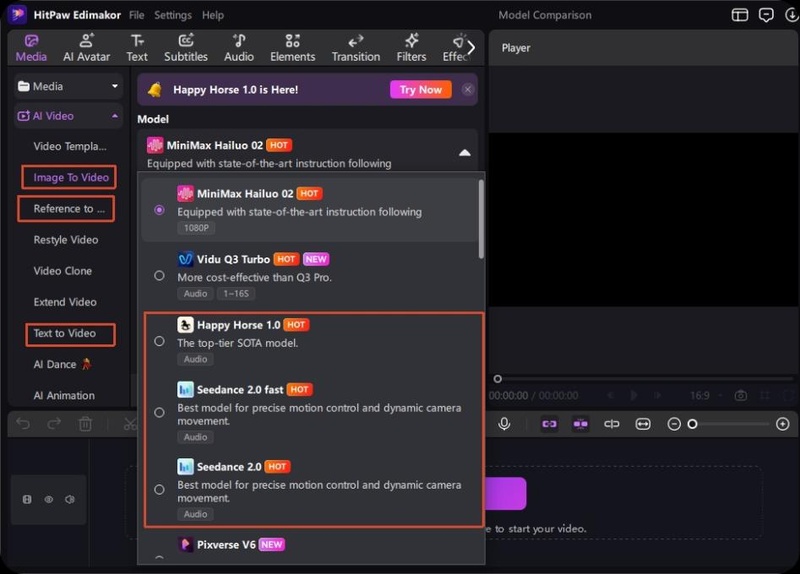Dismiss the Happy Horse banner
This screenshot has width=800, height=574.
pyautogui.click(x=467, y=90)
